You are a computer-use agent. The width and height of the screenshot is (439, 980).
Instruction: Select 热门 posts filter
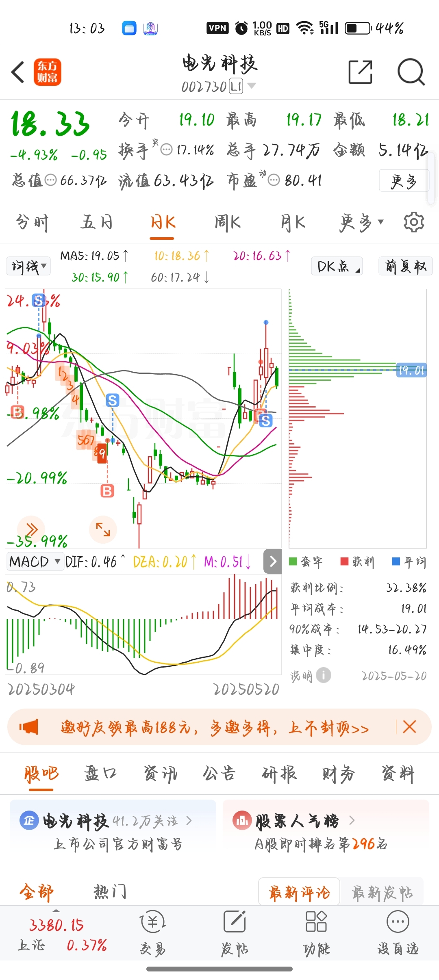110,892
